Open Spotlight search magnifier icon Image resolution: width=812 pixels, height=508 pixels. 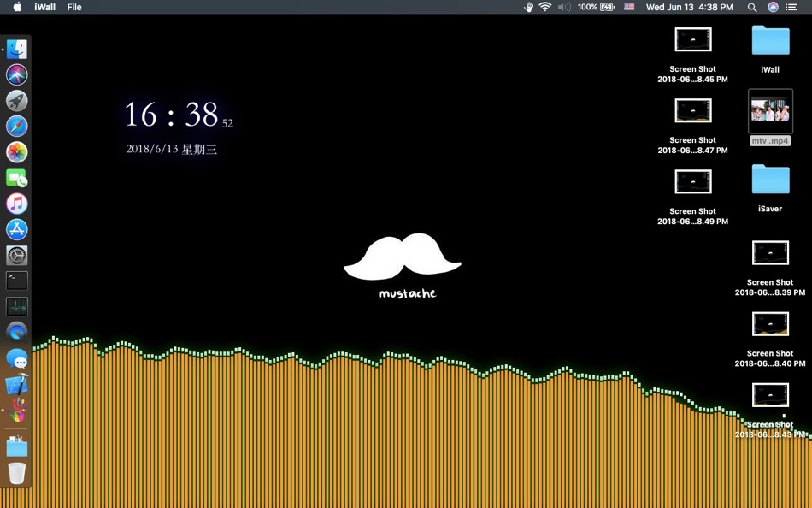pyautogui.click(x=752, y=7)
